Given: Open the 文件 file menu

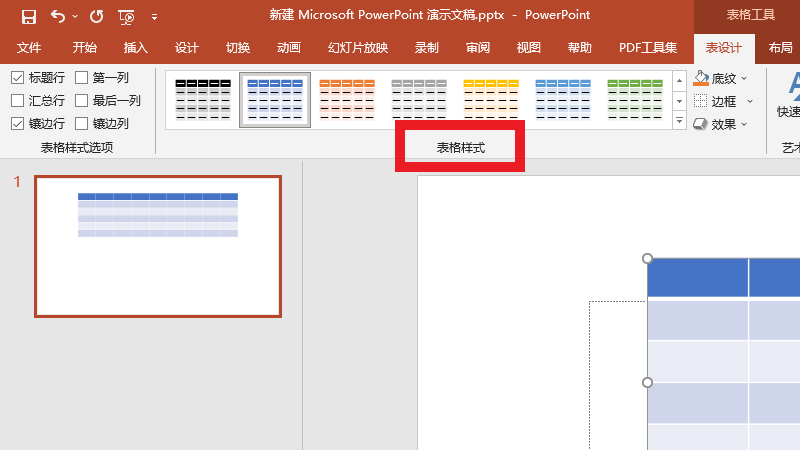Looking at the screenshot, I should click(x=29, y=48).
